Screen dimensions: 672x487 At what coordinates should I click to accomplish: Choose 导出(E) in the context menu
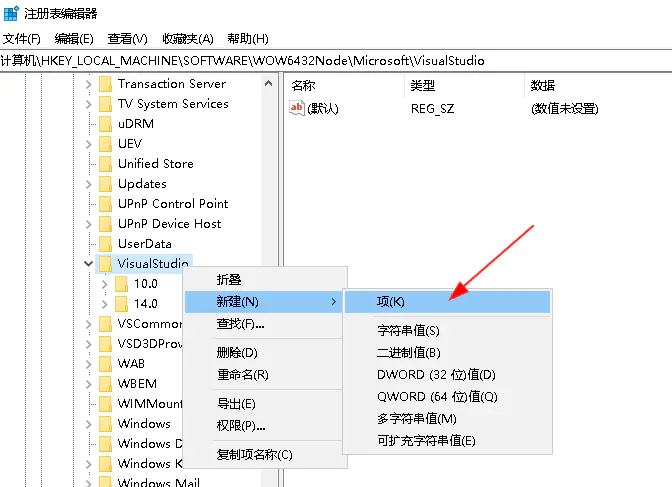click(266, 403)
